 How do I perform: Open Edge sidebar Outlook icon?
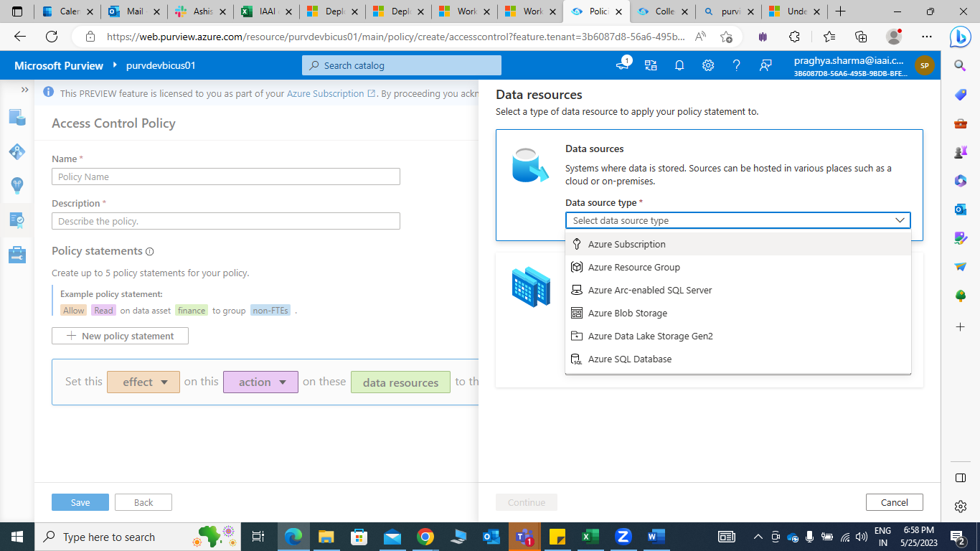tap(961, 209)
